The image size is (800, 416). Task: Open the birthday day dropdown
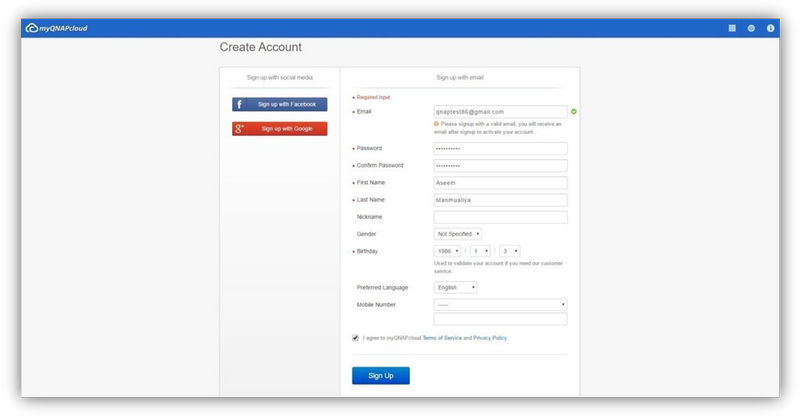(x=509, y=251)
